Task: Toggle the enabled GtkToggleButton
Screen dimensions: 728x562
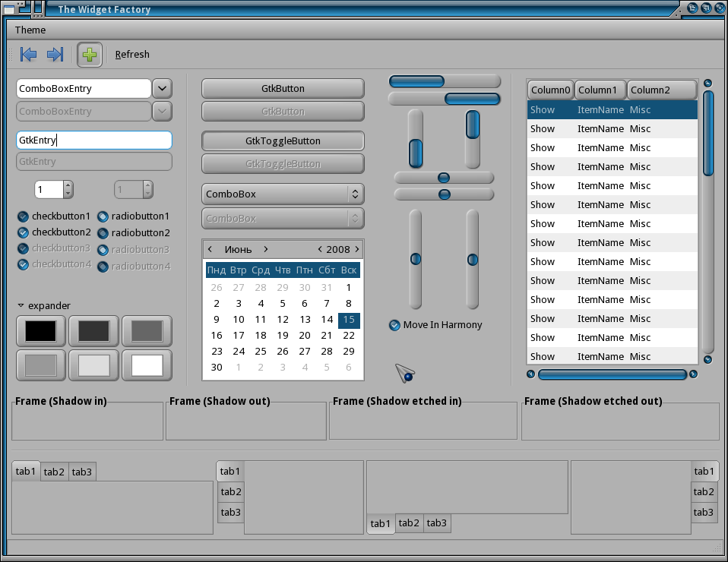Action: (283, 140)
